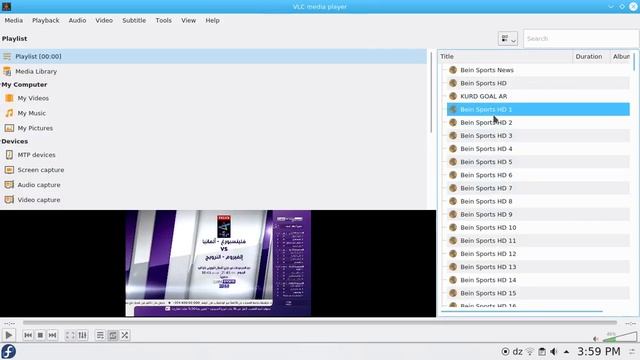Open the Fedora application launcher

point(8,351)
